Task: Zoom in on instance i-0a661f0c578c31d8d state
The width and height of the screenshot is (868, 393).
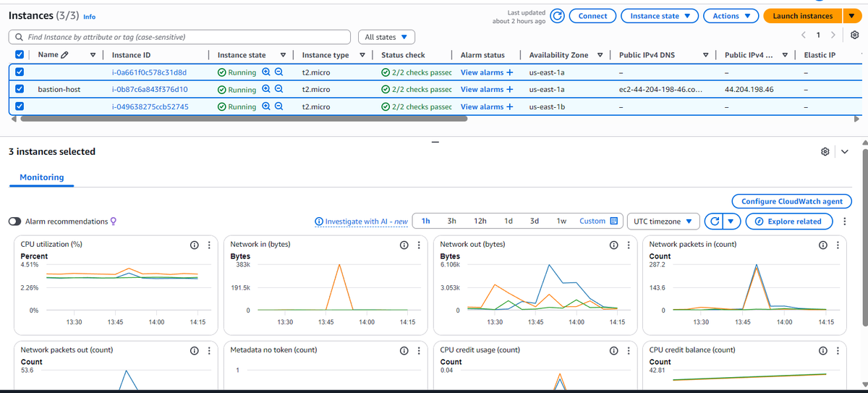Action: 266,72
